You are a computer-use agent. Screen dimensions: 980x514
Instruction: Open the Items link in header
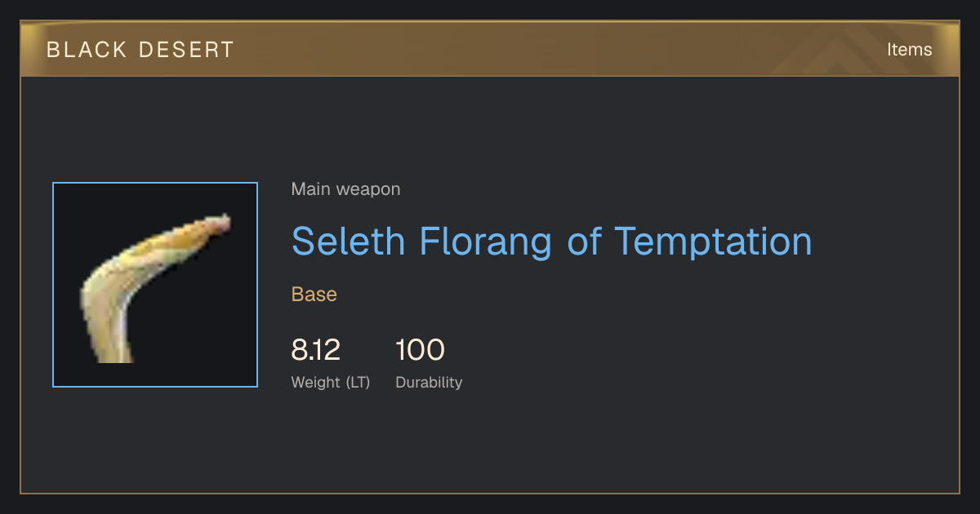click(x=909, y=49)
